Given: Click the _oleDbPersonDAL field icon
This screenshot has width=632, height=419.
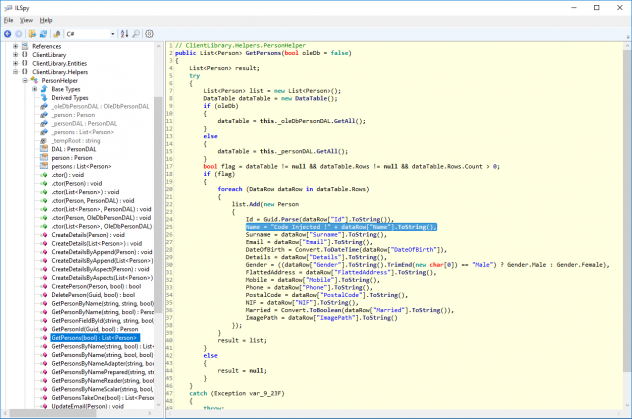Looking at the screenshot, I should click(x=44, y=106).
